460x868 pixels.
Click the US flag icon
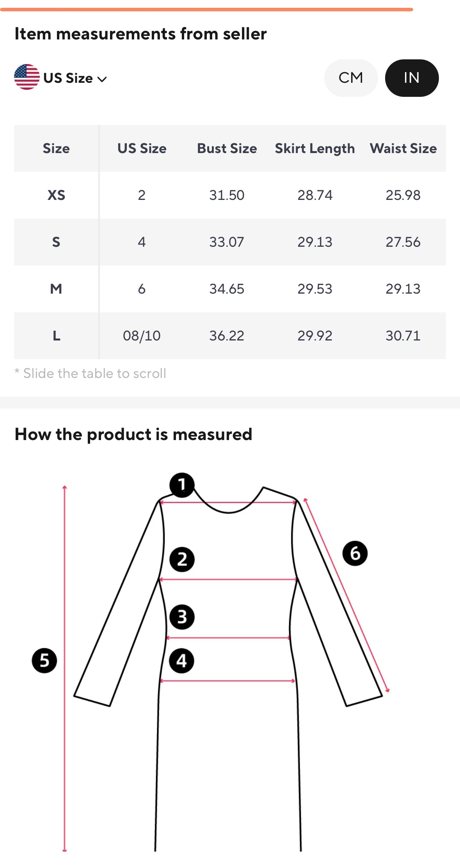pyautogui.click(x=27, y=77)
